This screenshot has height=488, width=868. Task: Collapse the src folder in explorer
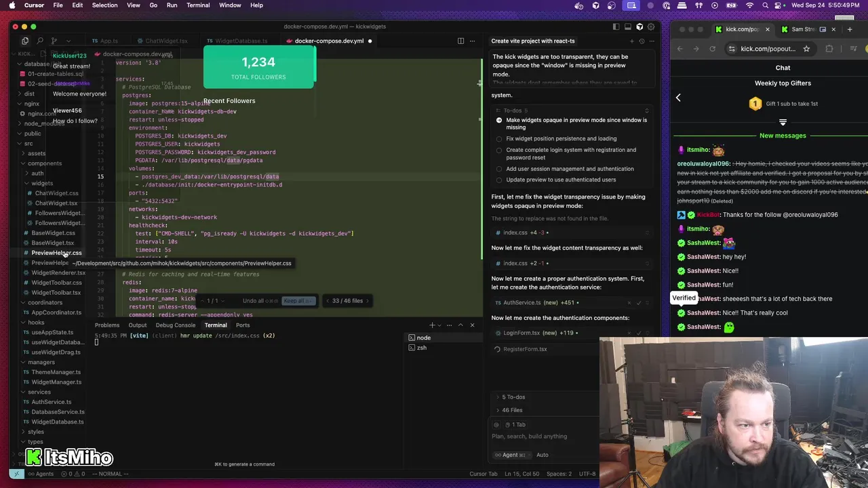28,144
